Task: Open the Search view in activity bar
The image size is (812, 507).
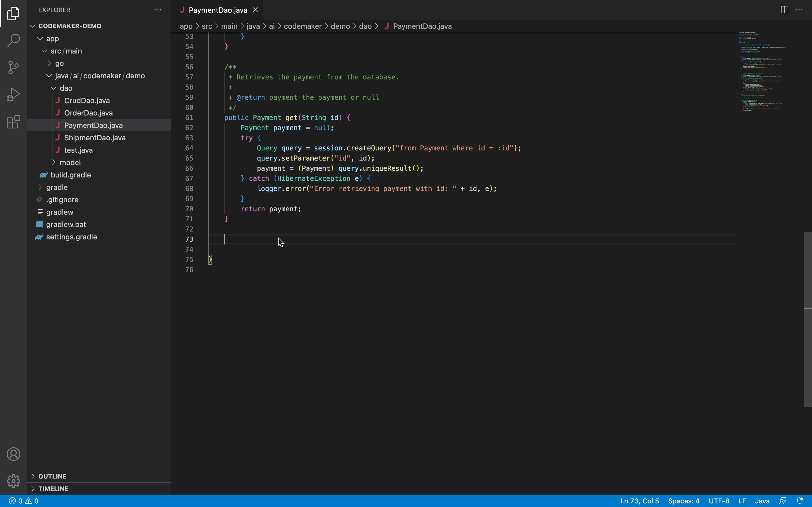Action: click(x=14, y=40)
